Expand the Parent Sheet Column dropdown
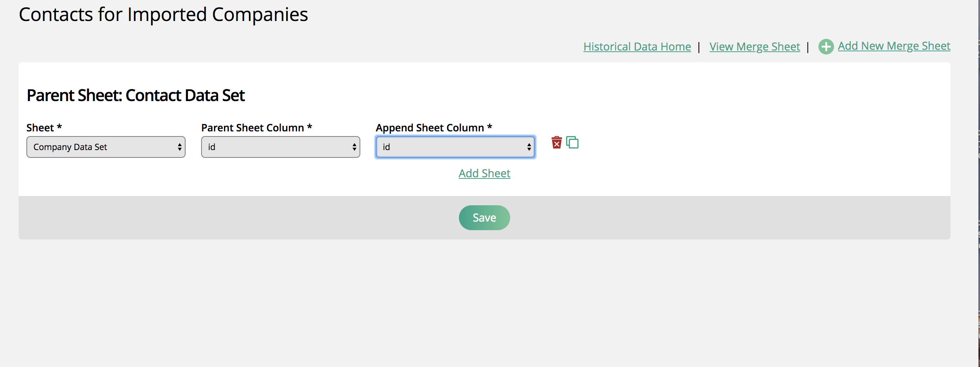 [280, 147]
